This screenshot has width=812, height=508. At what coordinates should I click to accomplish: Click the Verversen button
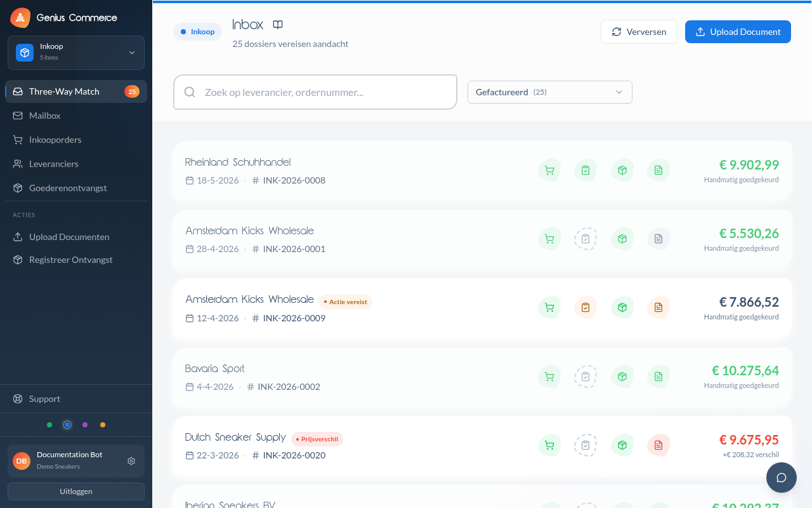639,32
